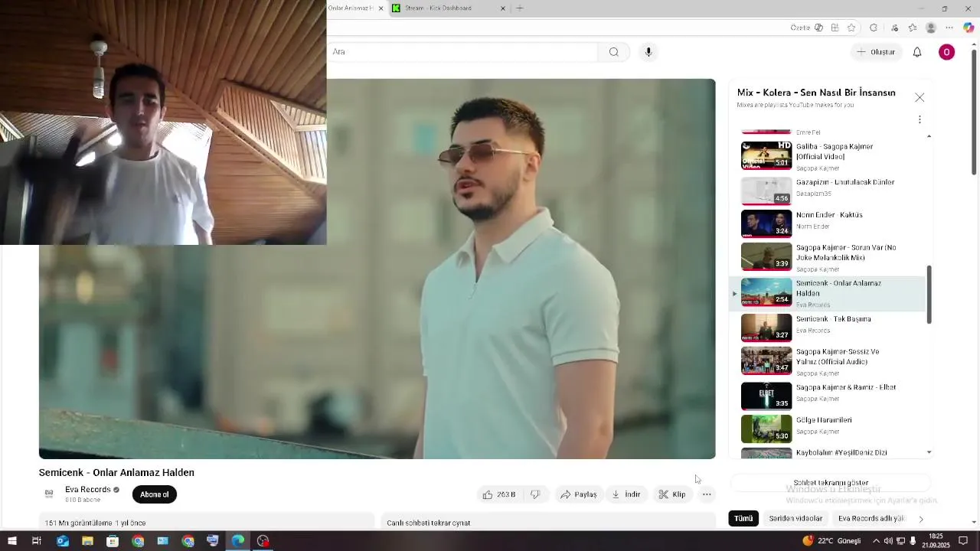980x551 pixels.
Task: Dislike the Semicenk video
Action: 535,494
